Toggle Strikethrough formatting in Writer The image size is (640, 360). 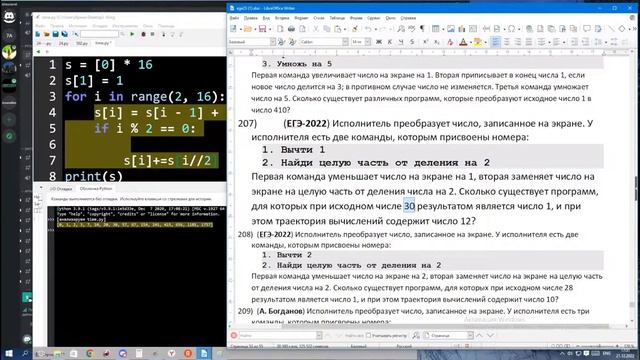coord(412,42)
